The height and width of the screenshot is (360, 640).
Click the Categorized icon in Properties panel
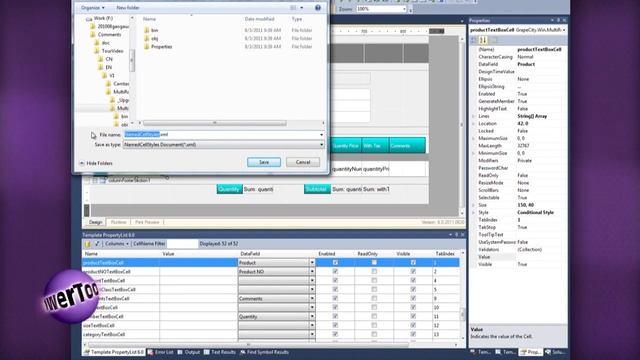(x=474, y=40)
